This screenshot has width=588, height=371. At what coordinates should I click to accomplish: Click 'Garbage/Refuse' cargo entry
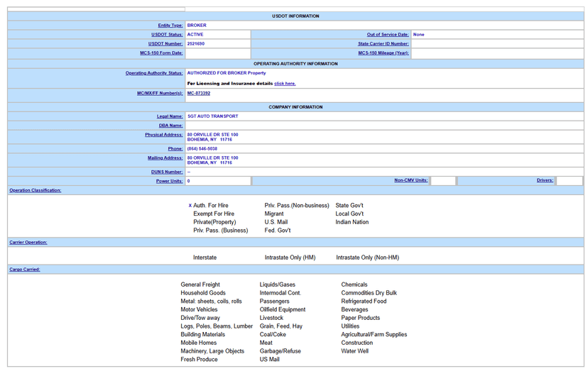pyautogui.click(x=280, y=351)
